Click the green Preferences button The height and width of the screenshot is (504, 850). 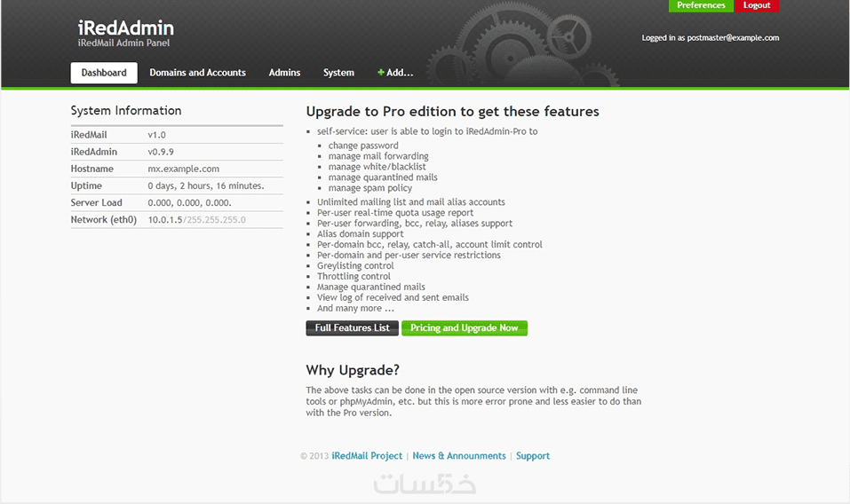point(701,5)
